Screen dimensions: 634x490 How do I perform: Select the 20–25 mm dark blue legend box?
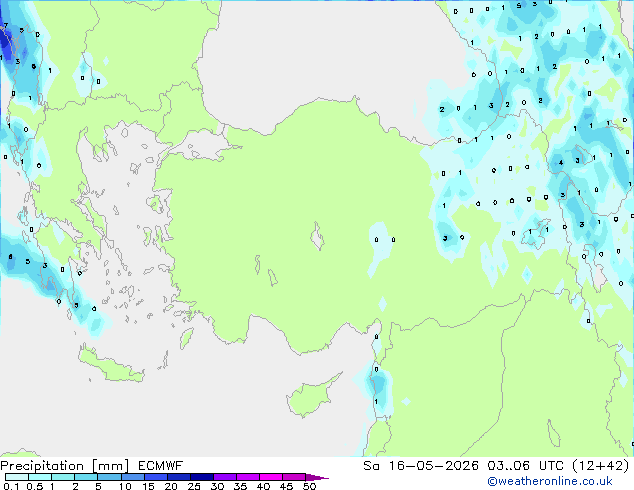click(179, 477)
